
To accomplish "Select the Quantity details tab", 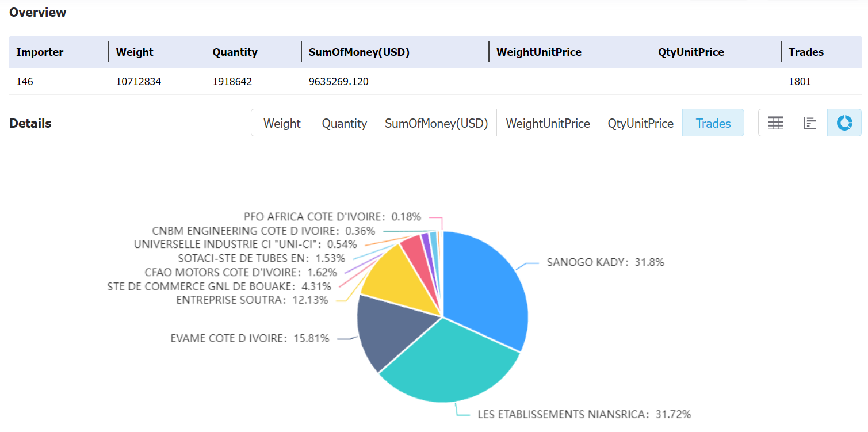I will point(344,123).
